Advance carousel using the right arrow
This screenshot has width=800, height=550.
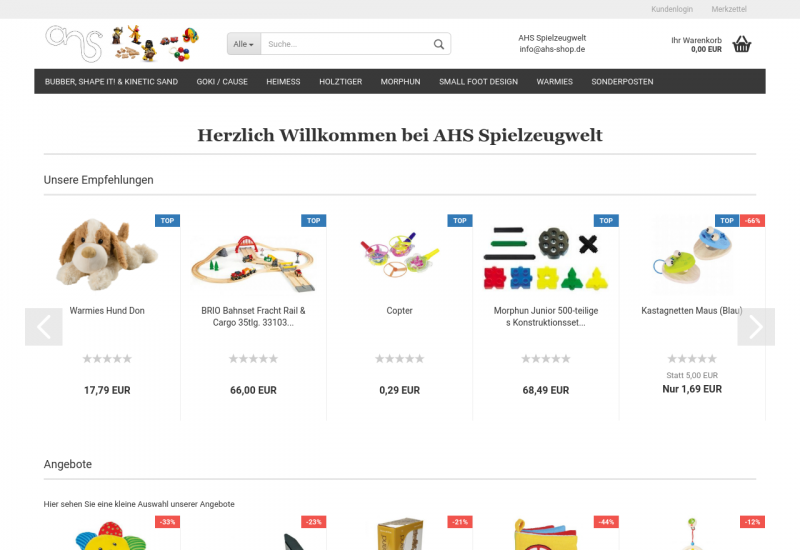tap(756, 327)
